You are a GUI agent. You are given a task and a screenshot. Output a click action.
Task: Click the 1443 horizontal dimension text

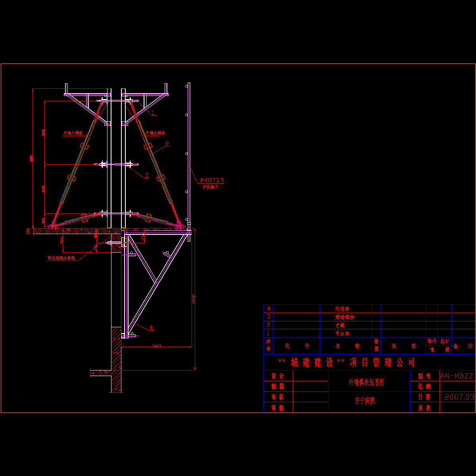[156, 346]
